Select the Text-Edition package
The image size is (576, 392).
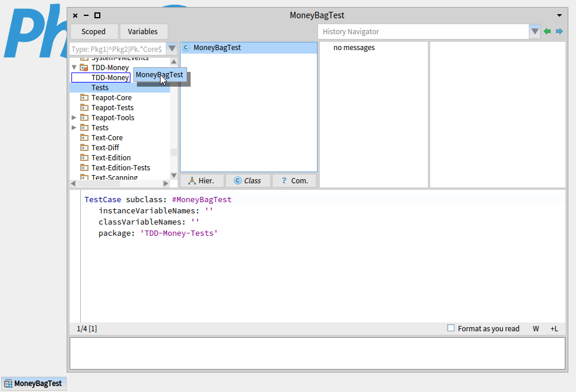point(111,157)
